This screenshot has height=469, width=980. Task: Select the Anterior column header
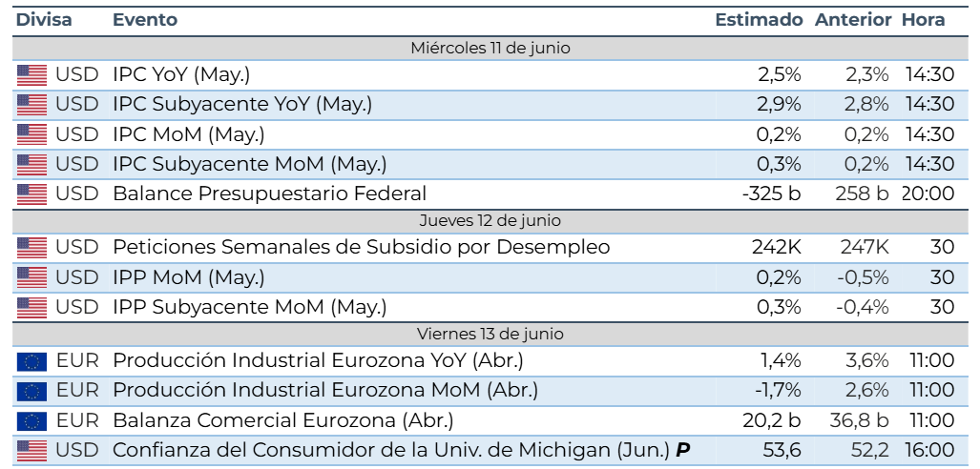point(853,20)
